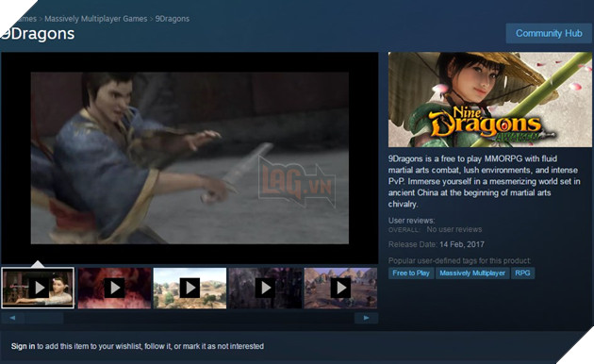The height and width of the screenshot is (364, 594).
Task: Play the thumbnail with conical mountain huts
Action: [340, 288]
